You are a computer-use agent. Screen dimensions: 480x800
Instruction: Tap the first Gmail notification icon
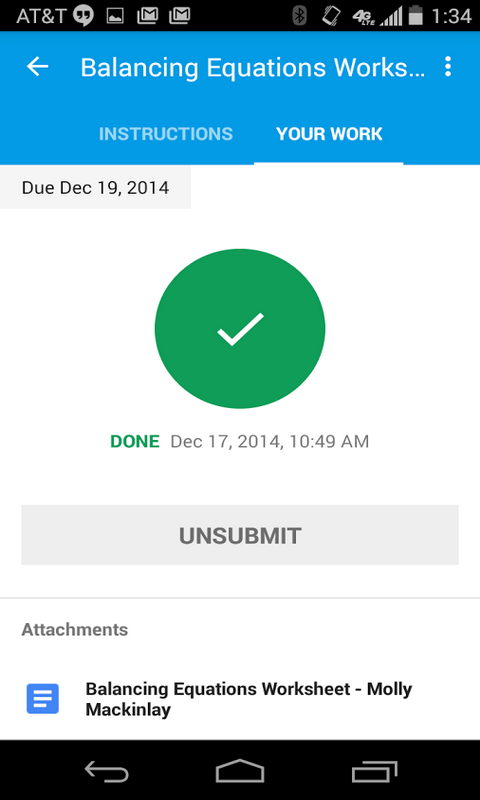147,16
